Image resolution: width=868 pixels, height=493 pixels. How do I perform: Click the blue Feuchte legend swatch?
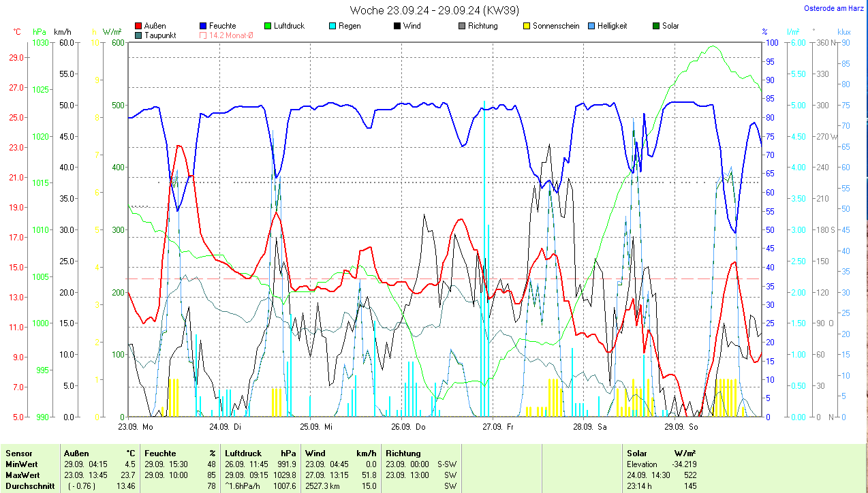coord(204,26)
